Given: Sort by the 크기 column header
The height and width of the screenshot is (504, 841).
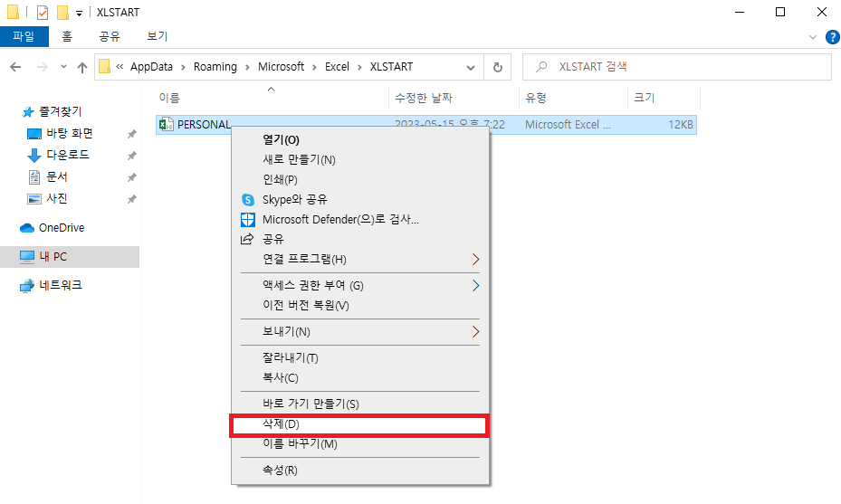Looking at the screenshot, I should [x=645, y=98].
